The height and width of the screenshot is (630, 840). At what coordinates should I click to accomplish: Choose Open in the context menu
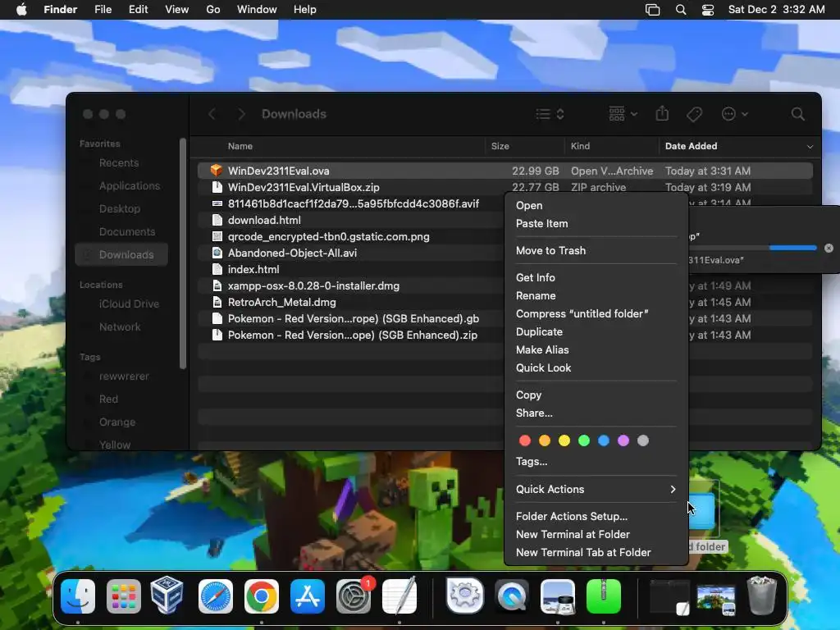tap(529, 206)
